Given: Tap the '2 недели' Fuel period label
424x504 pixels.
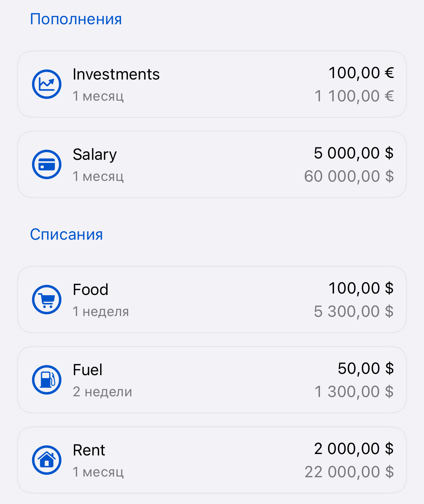Looking at the screenshot, I should tap(102, 392).
